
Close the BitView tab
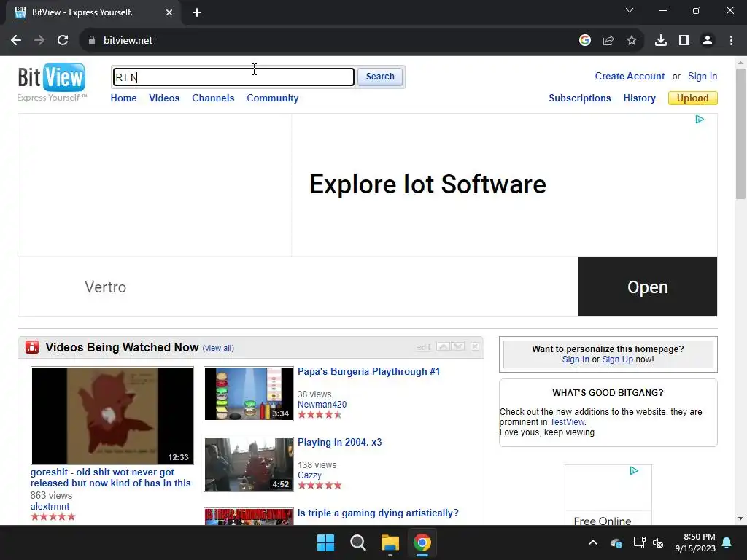coord(169,12)
